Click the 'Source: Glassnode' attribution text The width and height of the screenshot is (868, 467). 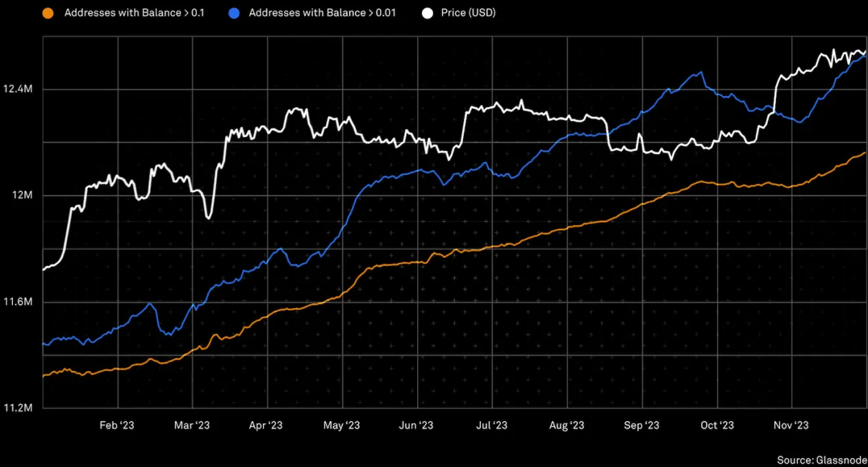click(822, 459)
